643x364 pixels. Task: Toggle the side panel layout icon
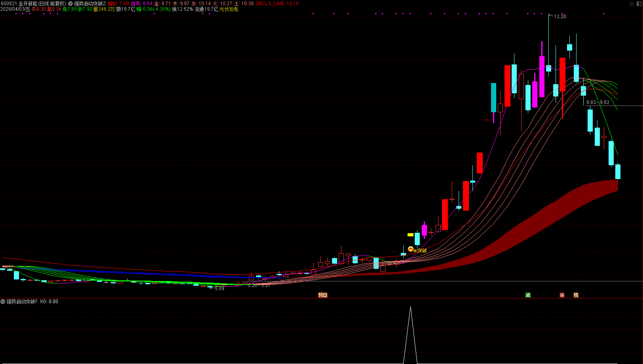[639, 4]
